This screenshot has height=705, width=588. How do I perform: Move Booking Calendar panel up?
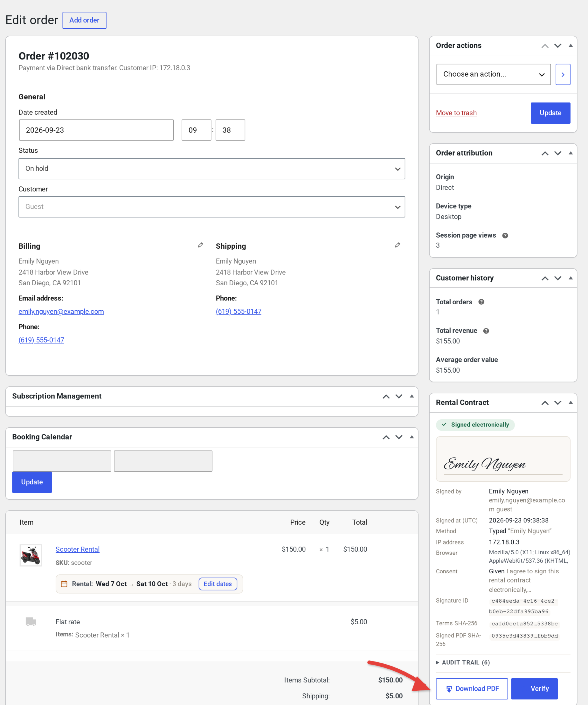click(x=386, y=437)
